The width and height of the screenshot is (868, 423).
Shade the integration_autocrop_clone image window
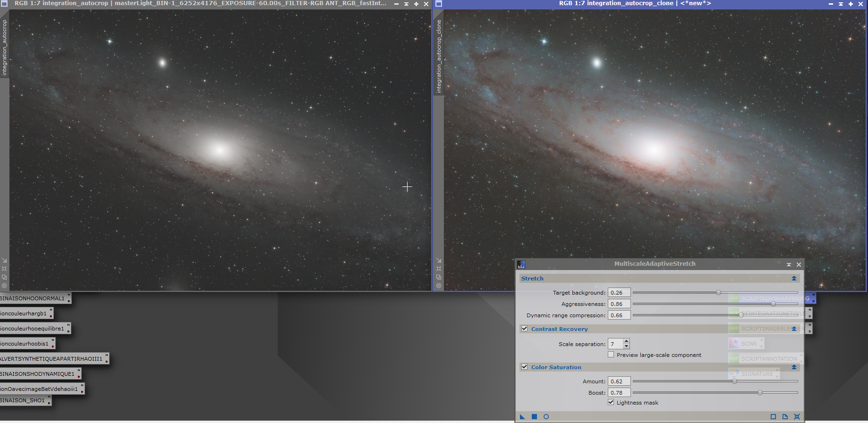click(x=841, y=4)
